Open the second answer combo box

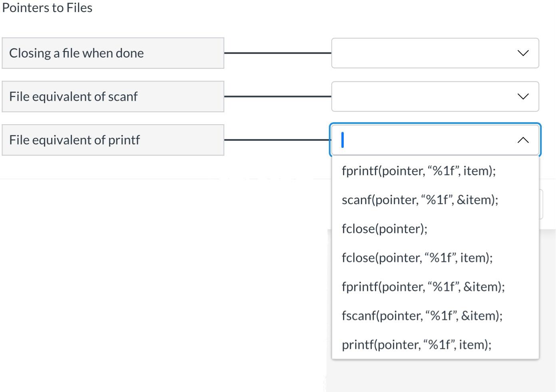point(435,96)
